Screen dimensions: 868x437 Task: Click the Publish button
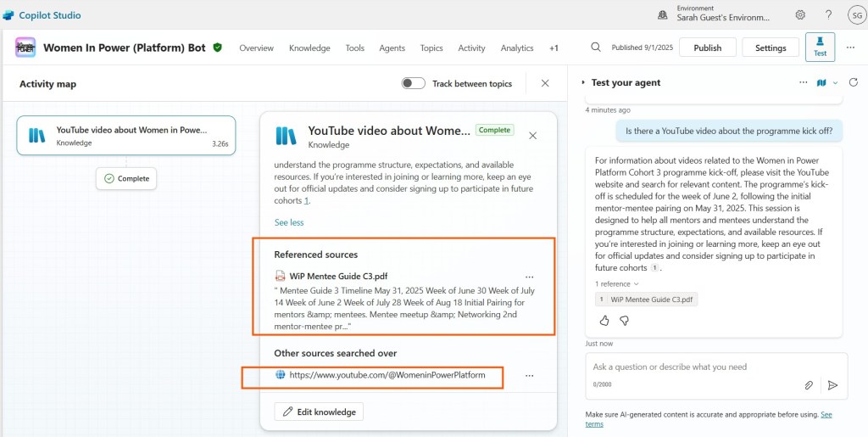[x=707, y=48]
